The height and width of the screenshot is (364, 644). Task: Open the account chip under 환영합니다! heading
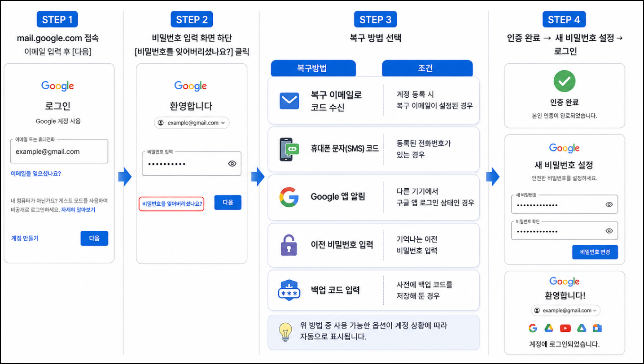(x=565, y=310)
